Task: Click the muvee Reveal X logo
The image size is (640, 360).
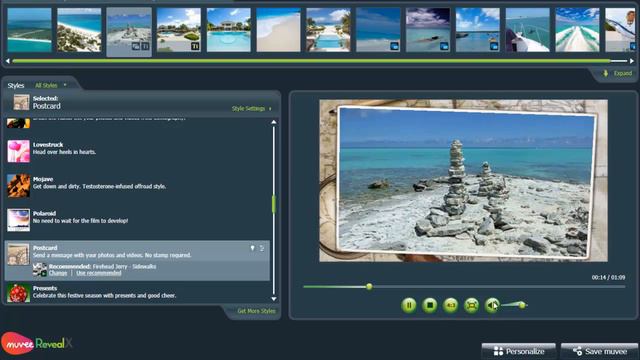Action: [x=37, y=343]
